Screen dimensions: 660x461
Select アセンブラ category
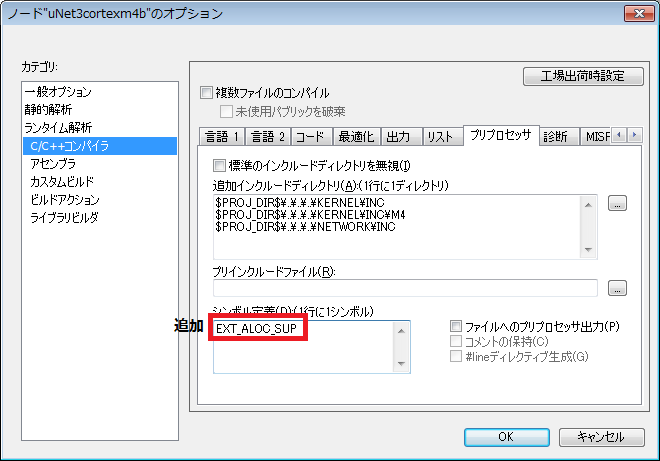pyautogui.click(x=53, y=164)
